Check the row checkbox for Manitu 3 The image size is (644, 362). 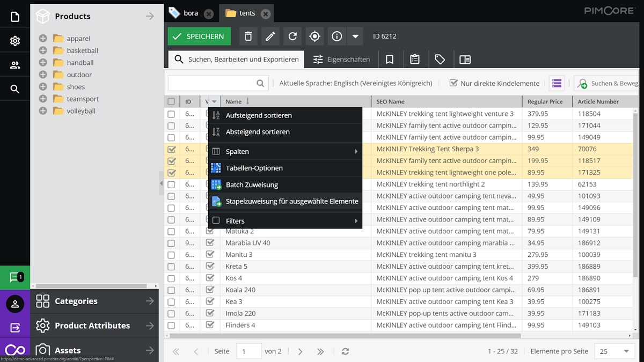tap(171, 255)
